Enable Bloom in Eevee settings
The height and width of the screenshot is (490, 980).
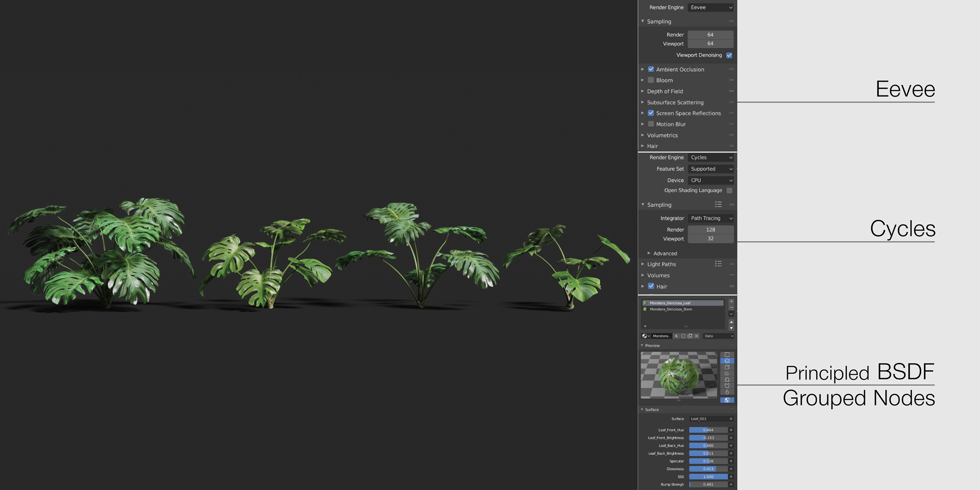(x=651, y=80)
